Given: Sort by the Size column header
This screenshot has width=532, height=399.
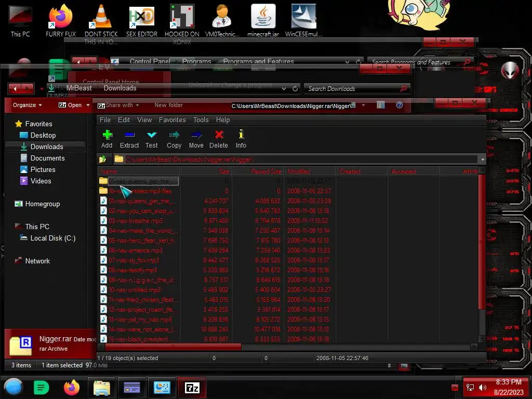Looking at the screenshot, I should pyautogui.click(x=206, y=171).
